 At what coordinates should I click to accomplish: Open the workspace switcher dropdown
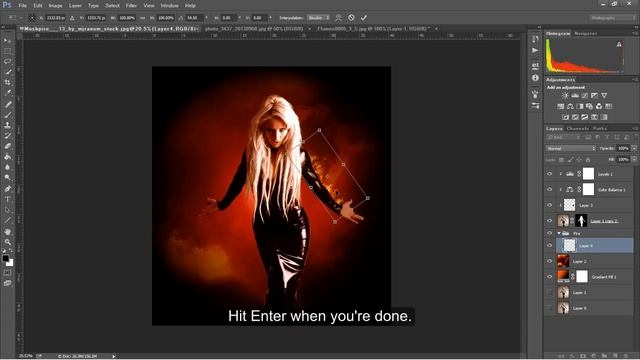(x=612, y=18)
